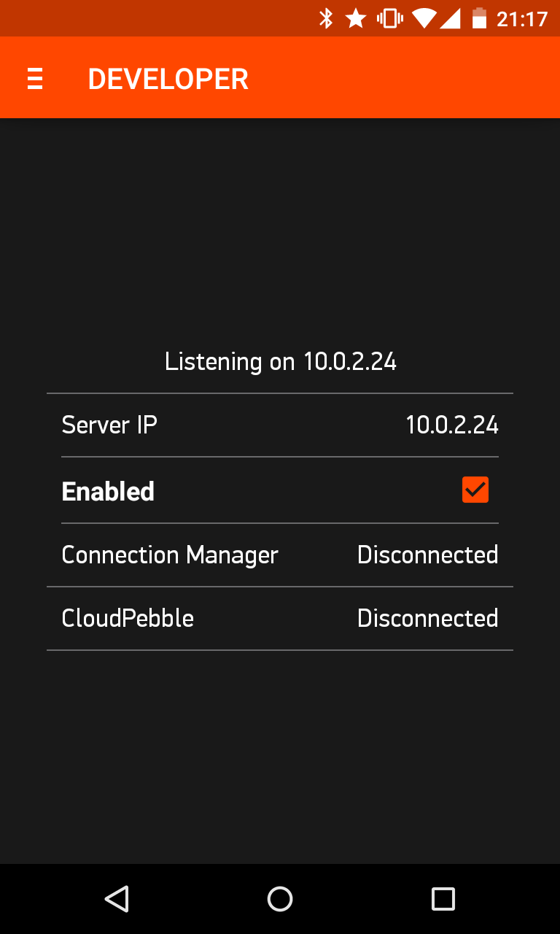Open the hamburger navigation menu
This screenshot has width=560, height=934.
35,78
